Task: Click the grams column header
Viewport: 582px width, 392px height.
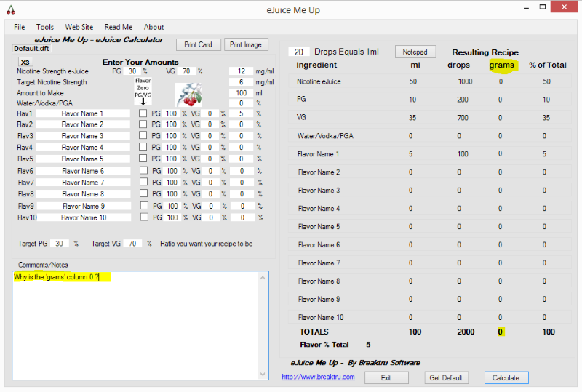Action: coord(501,65)
